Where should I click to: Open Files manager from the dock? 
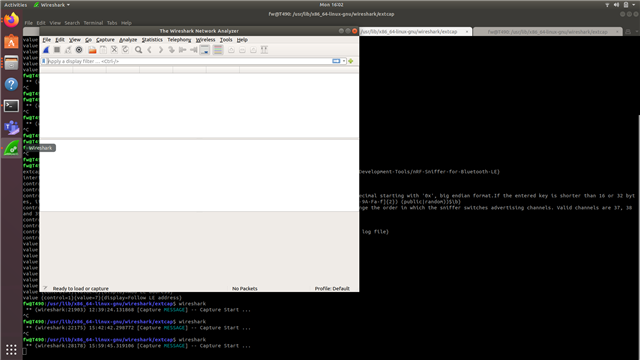[x=11, y=63]
